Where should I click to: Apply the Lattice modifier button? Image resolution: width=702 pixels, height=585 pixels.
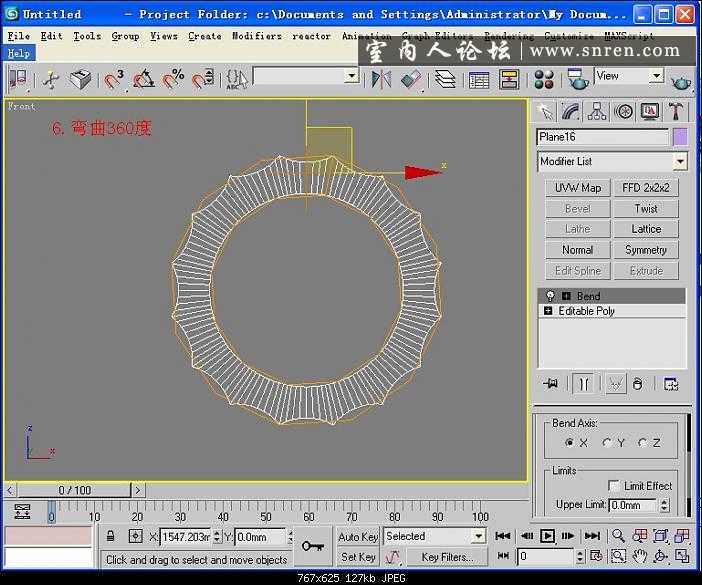tap(646, 229)
